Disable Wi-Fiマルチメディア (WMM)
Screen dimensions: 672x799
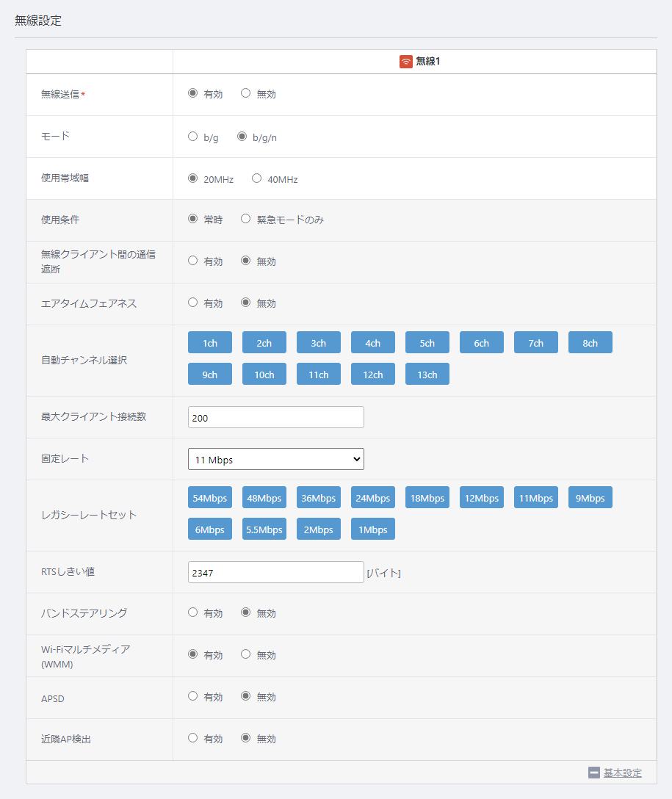tap(245, 654)
